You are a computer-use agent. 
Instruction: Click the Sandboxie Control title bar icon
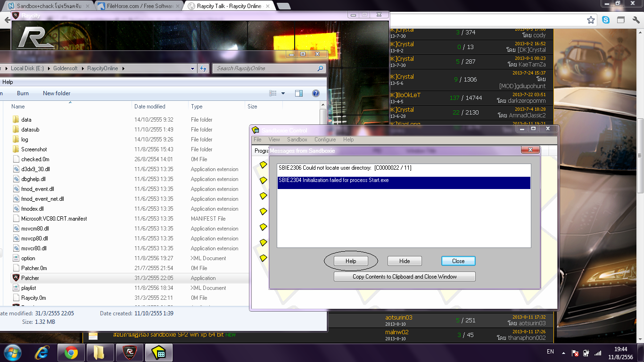[x=256, y=130]
